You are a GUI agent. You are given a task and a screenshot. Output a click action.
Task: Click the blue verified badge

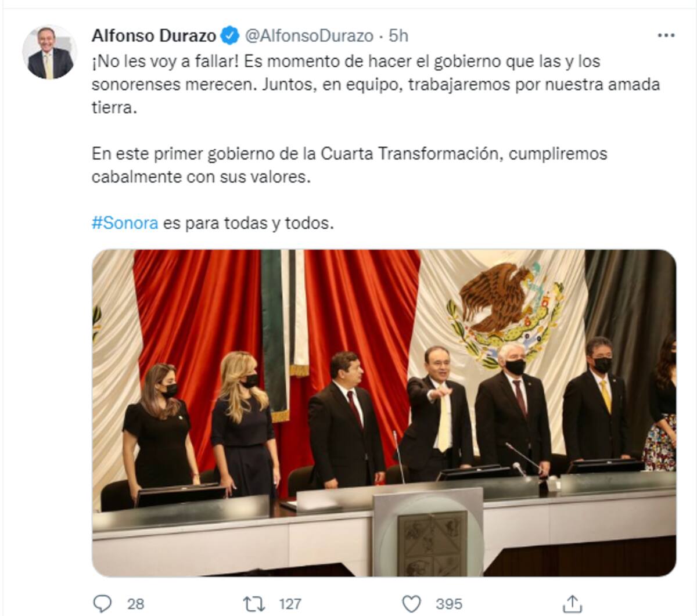click(x=230, y=35)
